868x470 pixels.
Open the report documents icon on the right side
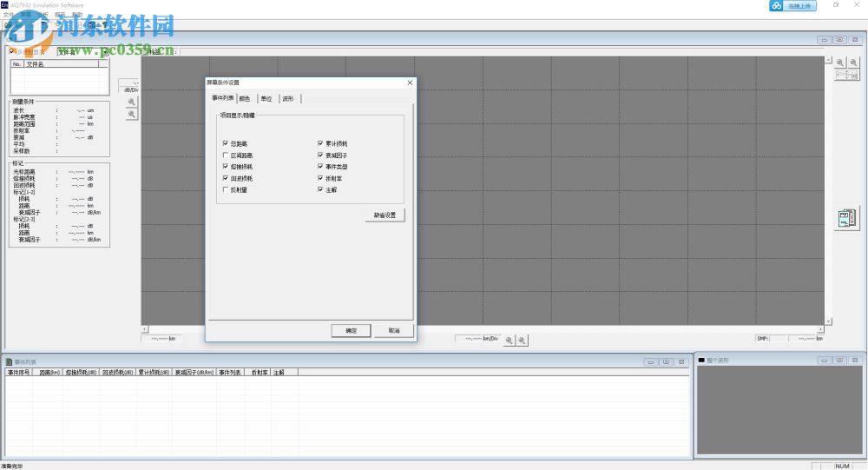pyautogui.click(x=847, y=218)
